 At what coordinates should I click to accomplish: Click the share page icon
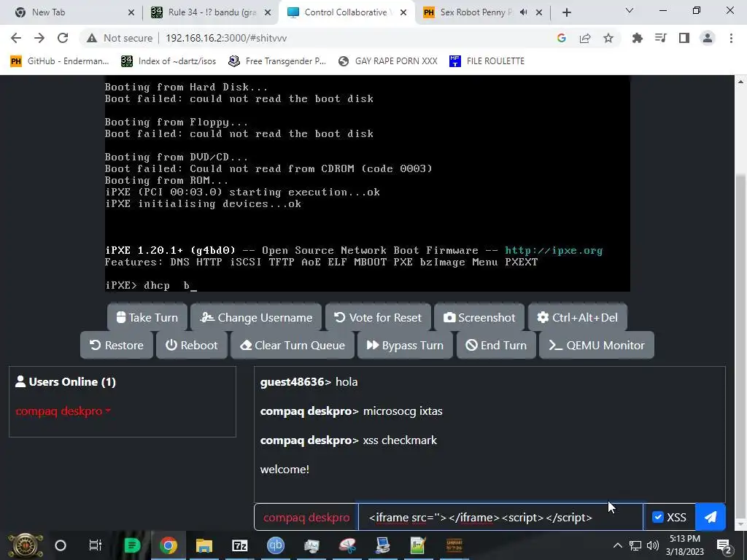[x=585, y=38]
